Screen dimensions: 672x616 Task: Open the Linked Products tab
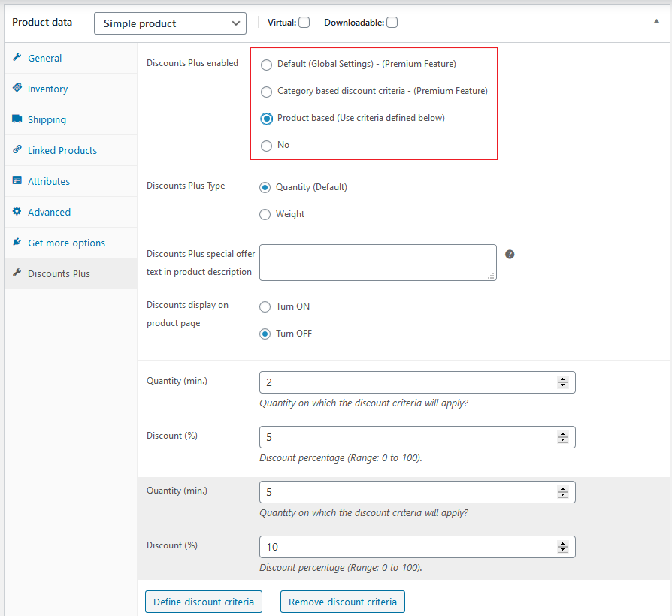[71, 150]
